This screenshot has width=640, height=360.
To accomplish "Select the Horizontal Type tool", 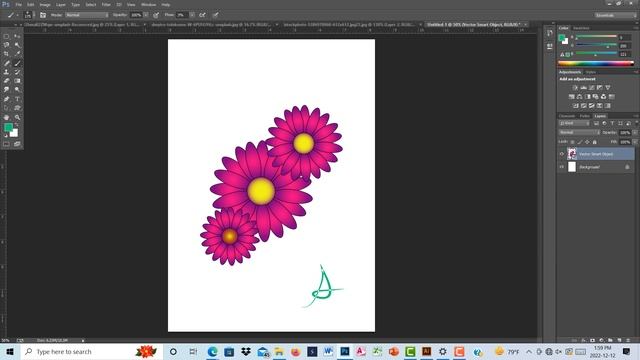I will coord(17,99).
